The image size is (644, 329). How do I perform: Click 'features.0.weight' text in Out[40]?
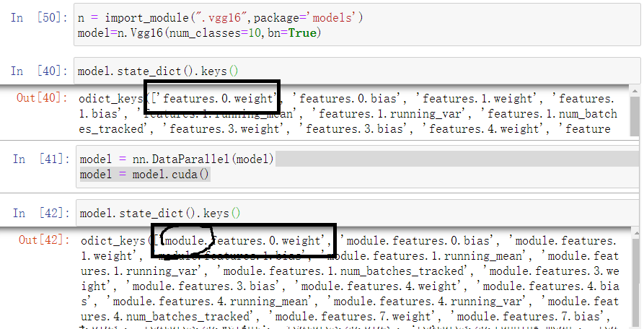click(218, 99)
